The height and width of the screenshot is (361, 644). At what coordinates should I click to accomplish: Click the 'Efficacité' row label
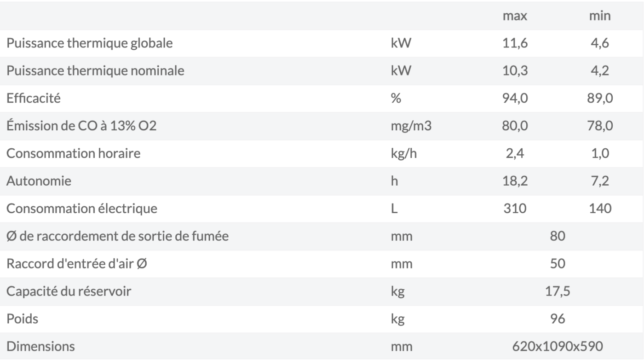pyautogui.click(x=33, y=99)
